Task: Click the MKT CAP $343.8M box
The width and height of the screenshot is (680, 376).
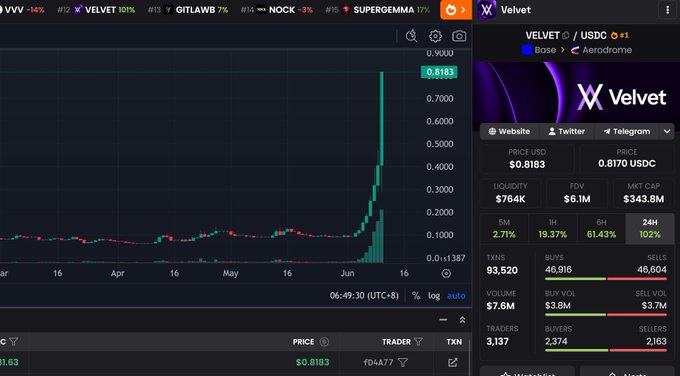Action: [644, 193]
